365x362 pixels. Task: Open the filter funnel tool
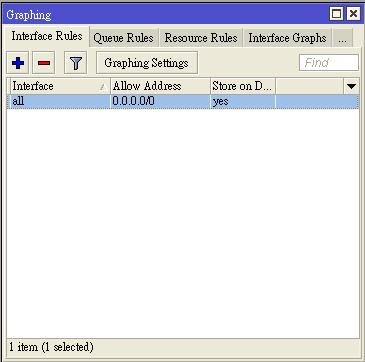(76, 63)
